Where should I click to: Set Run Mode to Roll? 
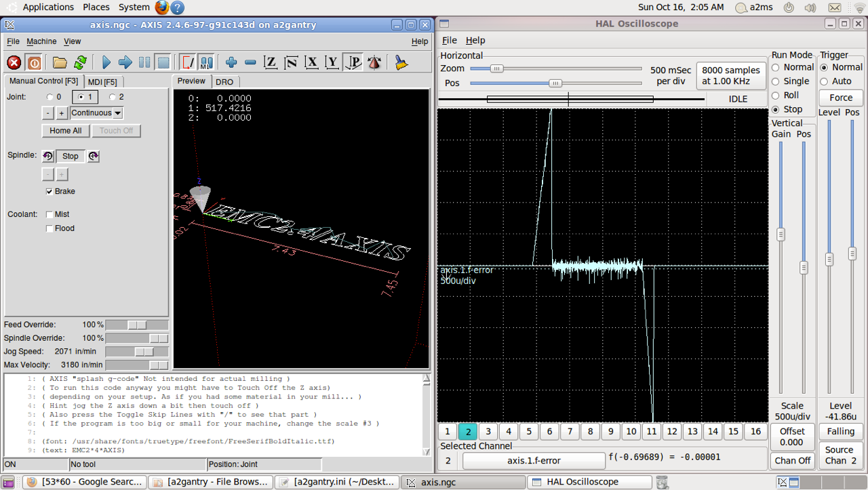coord(776,96)
